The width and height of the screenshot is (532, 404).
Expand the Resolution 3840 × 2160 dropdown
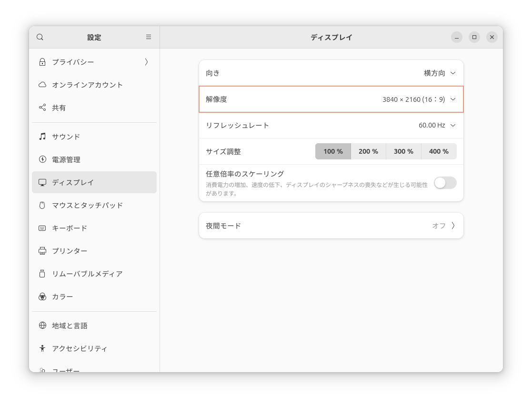point(419,99)
